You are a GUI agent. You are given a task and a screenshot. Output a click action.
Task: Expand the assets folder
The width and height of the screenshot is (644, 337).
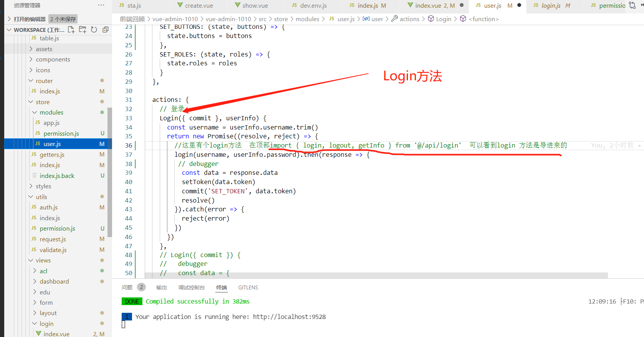pyautogui.click(x=44, y=49)
